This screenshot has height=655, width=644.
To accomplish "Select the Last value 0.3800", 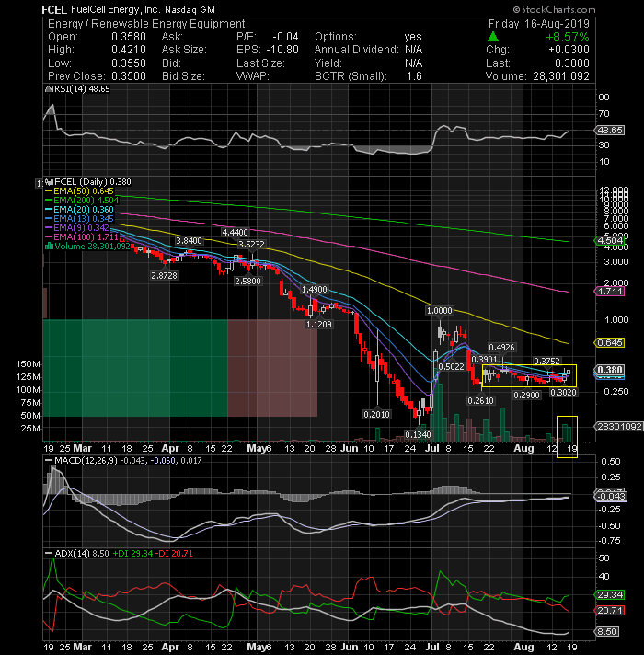I will [571, 63].
